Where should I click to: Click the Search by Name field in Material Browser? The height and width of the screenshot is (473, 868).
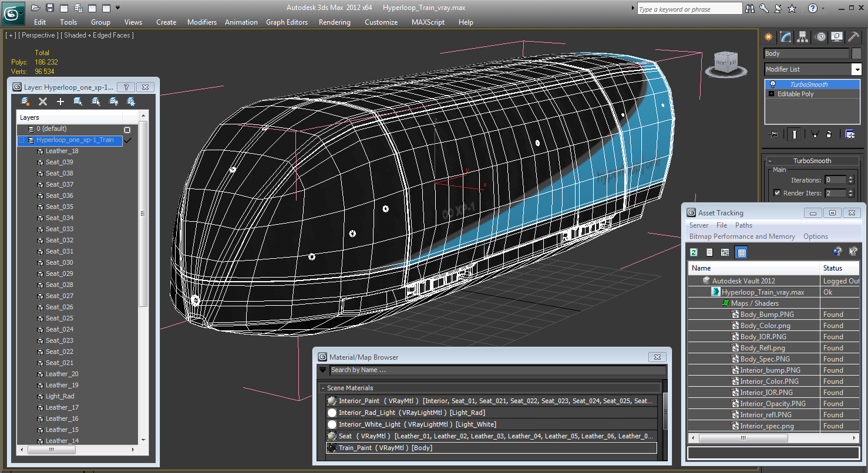pos(497,370)
